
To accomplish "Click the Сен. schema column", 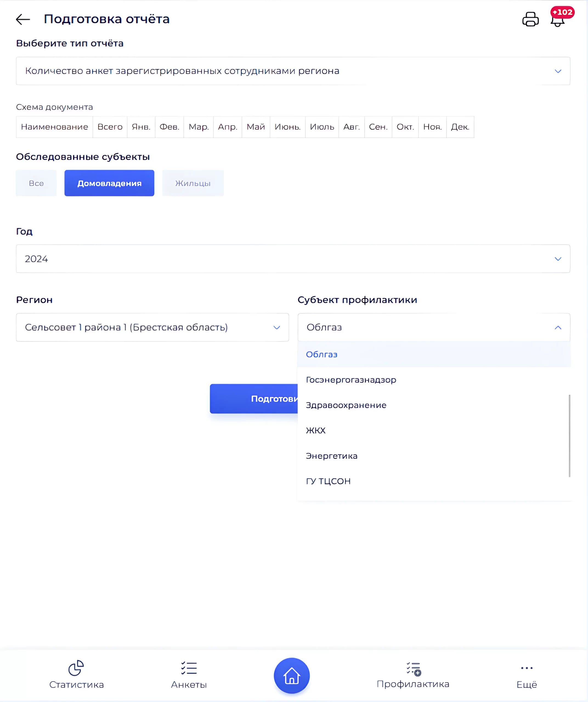I will 378,127.
